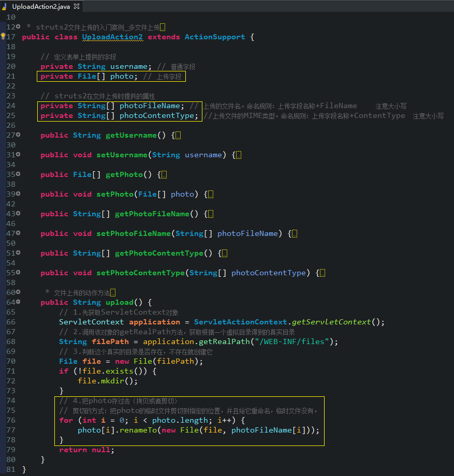Click collapsed-region box after getPhoto() brace

tap(164, 175)
